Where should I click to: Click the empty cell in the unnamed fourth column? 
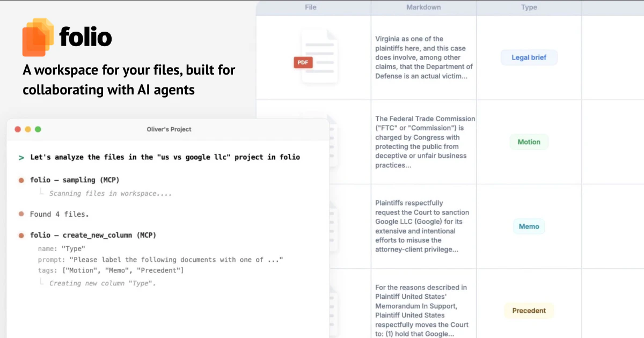pyautogui.click(x=612, y=57)
